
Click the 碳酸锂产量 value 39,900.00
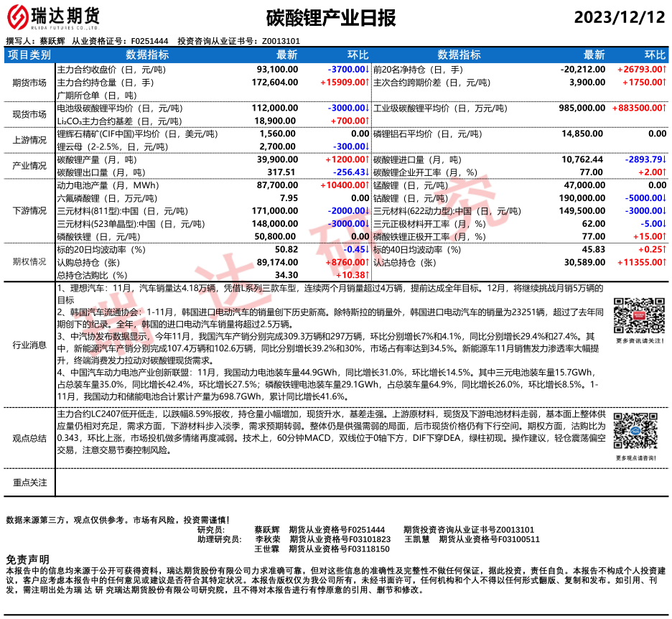tap(277, 159)
